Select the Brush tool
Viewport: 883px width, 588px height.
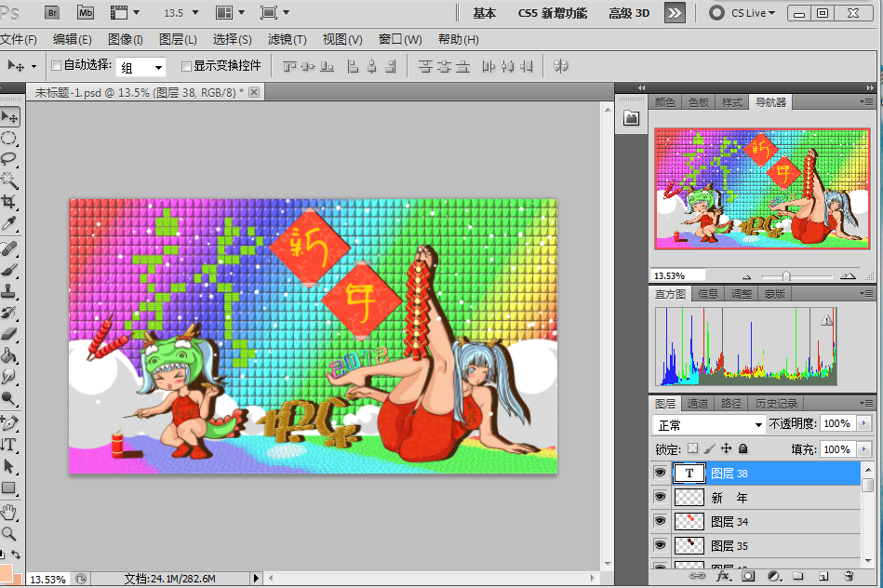(8, 270)
